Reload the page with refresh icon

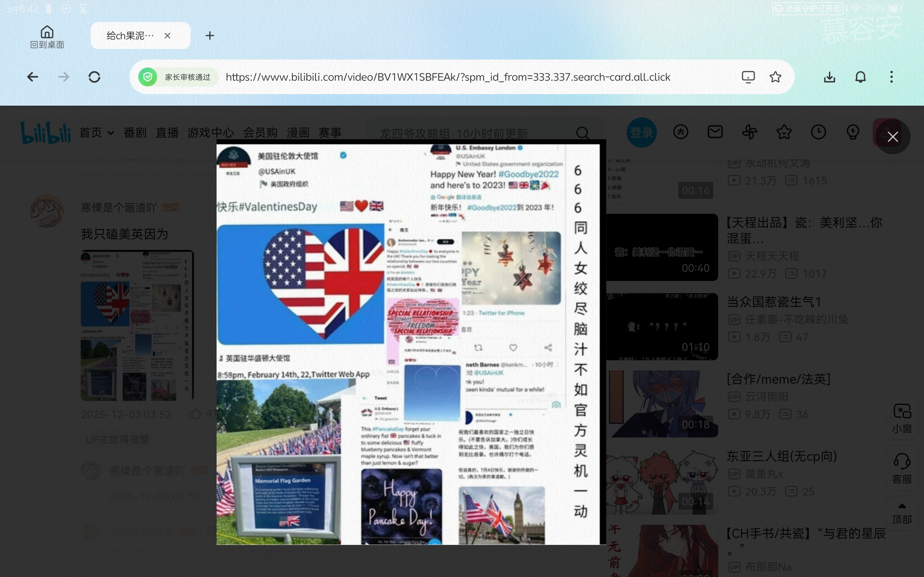pos(94,77)
